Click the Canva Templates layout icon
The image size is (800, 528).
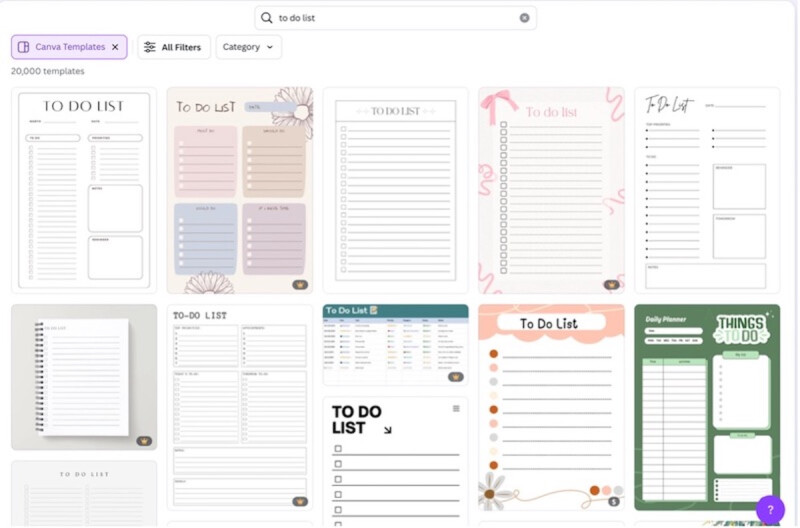pos(23,47)
